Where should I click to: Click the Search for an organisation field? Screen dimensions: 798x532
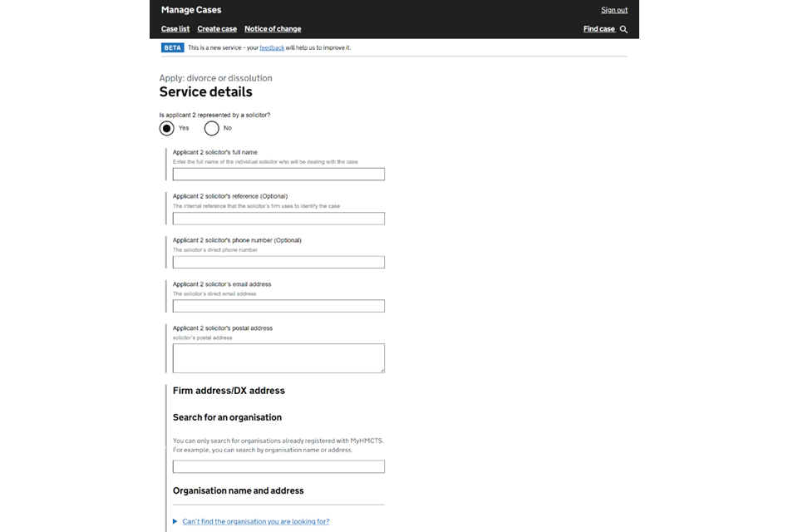(278, 467)
